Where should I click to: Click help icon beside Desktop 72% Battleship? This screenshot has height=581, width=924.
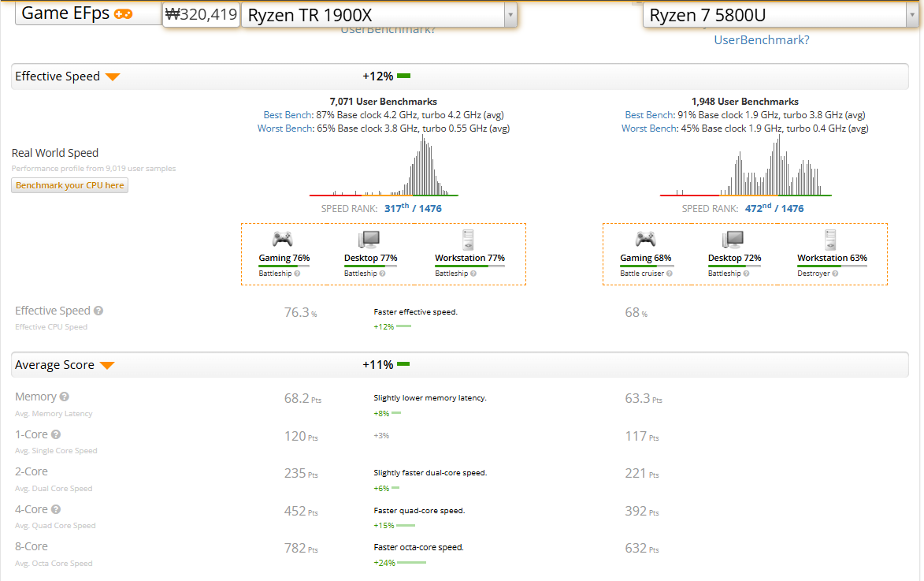(x=746, y=274)
